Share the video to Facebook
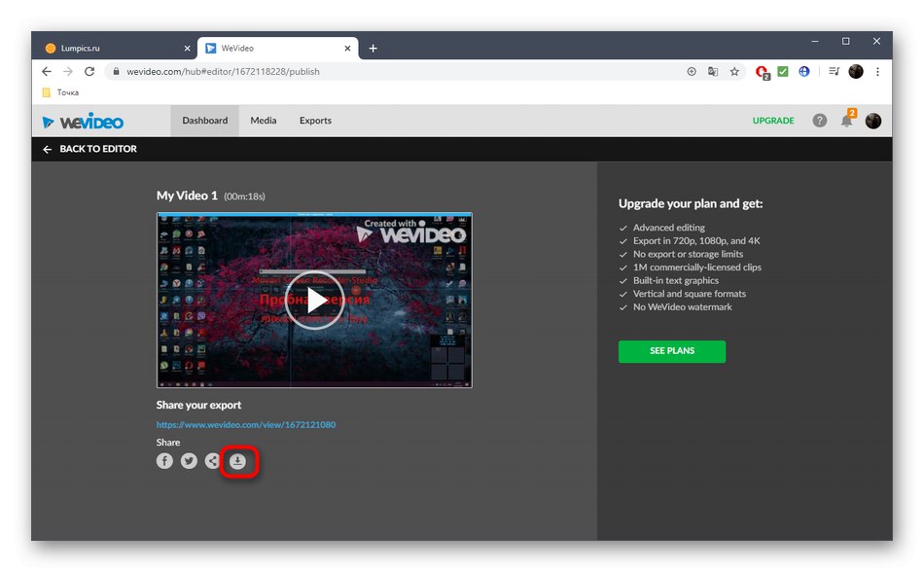This screenshot has width=924, height=572. pyautogui.click(x=163, y=461)
